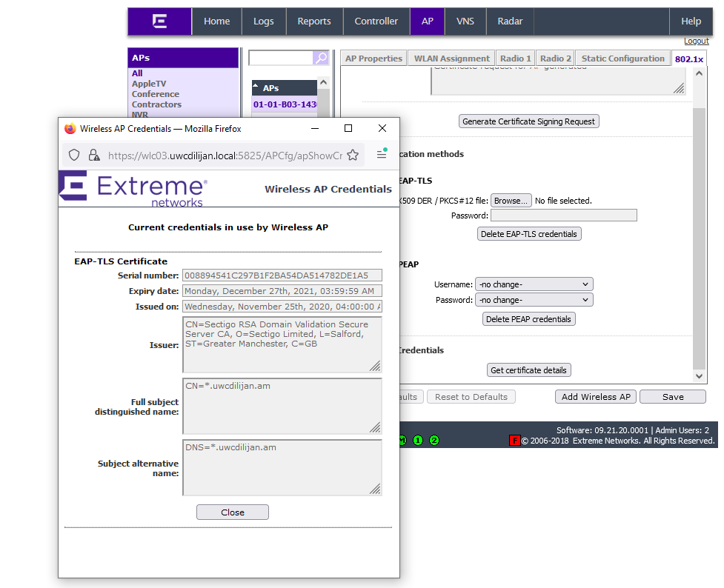Select the Contractors AP group

tap(156, 104)
